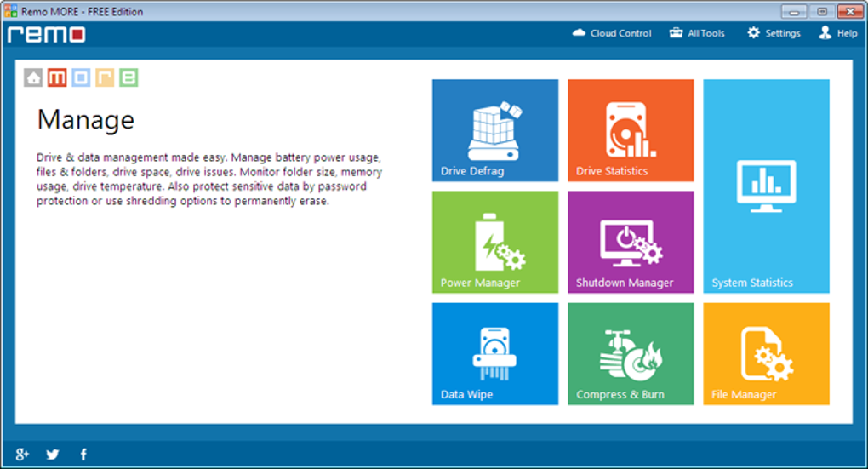The height and width of the screenshot is (469, 868).
Task: Open Cloud Control
Action: coord(612,33)
